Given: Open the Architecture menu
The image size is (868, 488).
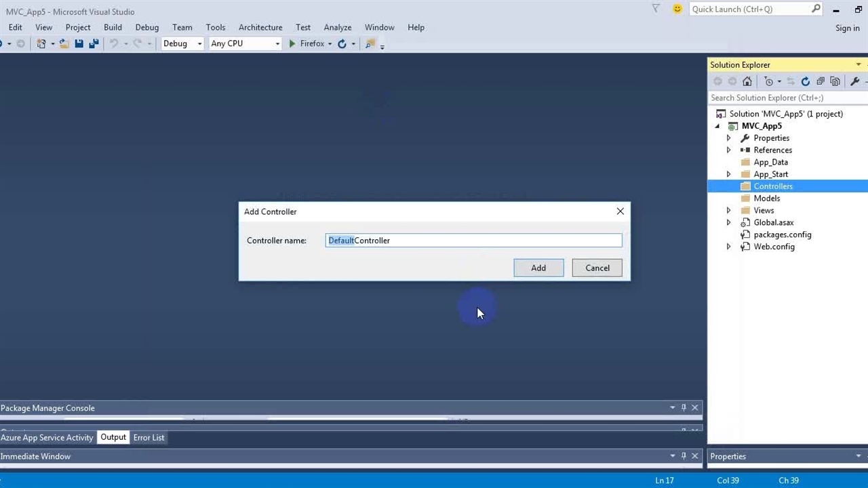Looking at the screenshot, I should (x=260, y=27).
